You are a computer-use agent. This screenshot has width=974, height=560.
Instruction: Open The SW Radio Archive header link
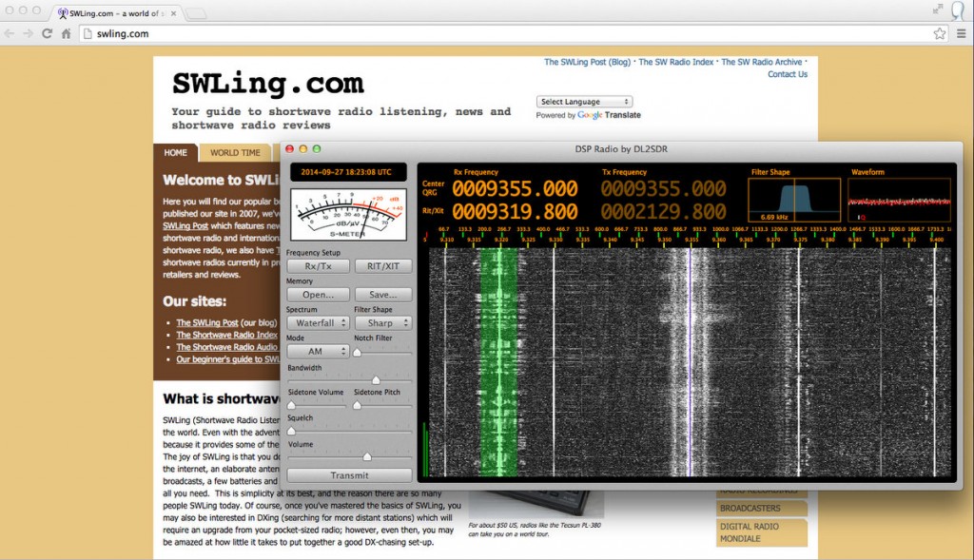pyautogui.click(x=762, y=62)
